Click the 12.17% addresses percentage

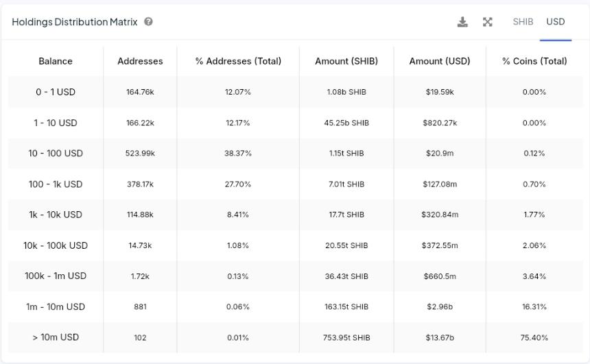pyautogui.click(x=238, y=123)
